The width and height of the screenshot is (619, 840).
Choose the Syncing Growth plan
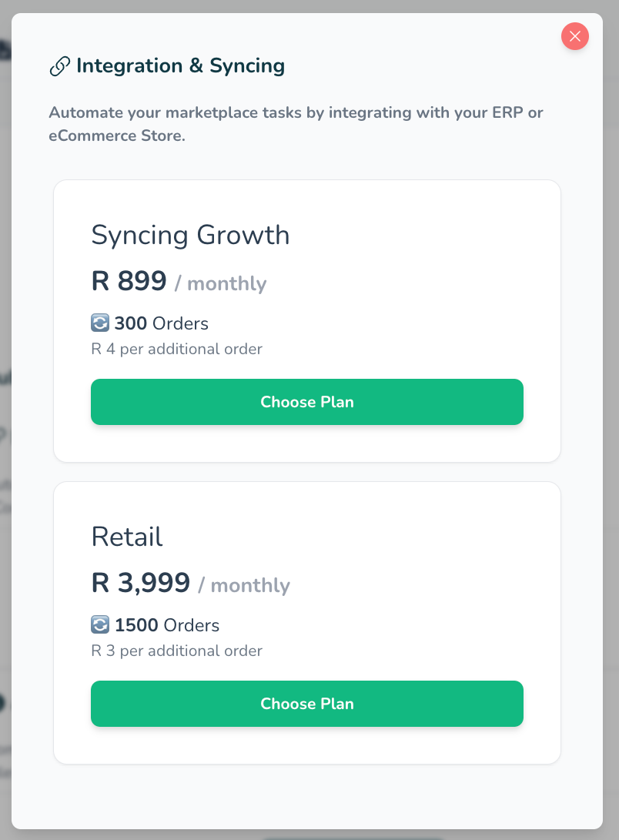pos(306,402)
